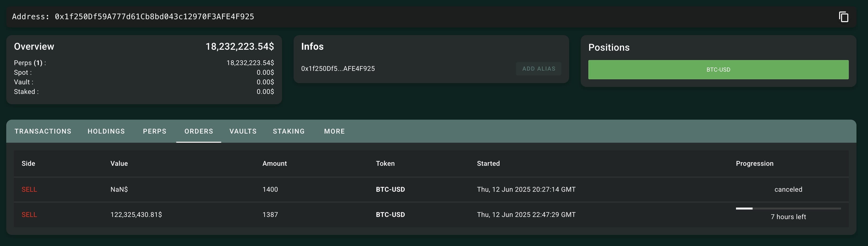Click the full address text at top
The width and height of the screenshot is (868, 246).
click(x=154, y=17)
